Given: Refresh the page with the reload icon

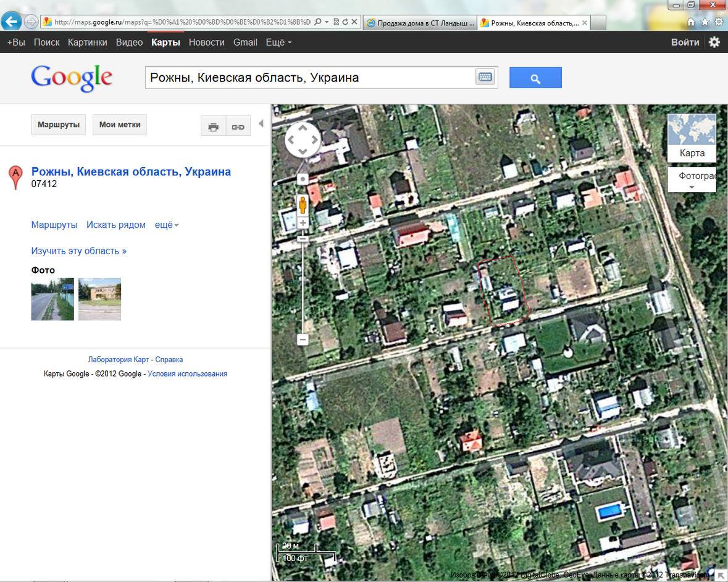Looking at the screenshot, I should pyautogui.click(x=345, y=22).
